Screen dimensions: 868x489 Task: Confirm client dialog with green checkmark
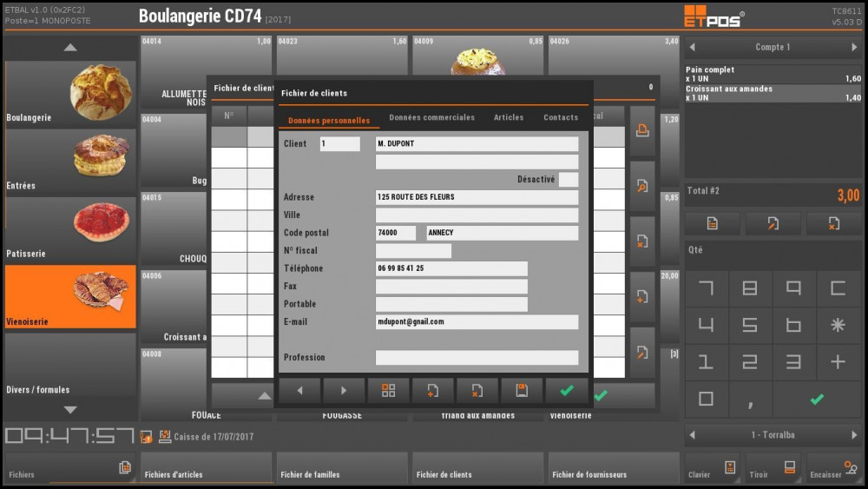[x=567, y=391]
